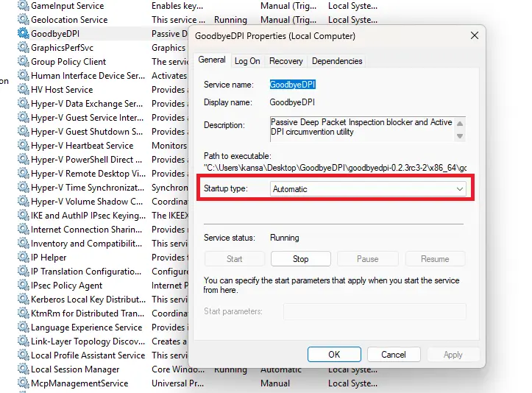Click the gear icon beside Language Experience Service

click(23, 327)
